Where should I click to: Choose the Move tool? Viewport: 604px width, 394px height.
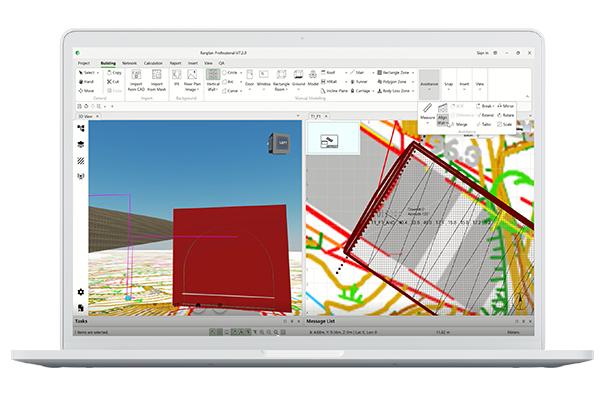click(x=86, y=91)
